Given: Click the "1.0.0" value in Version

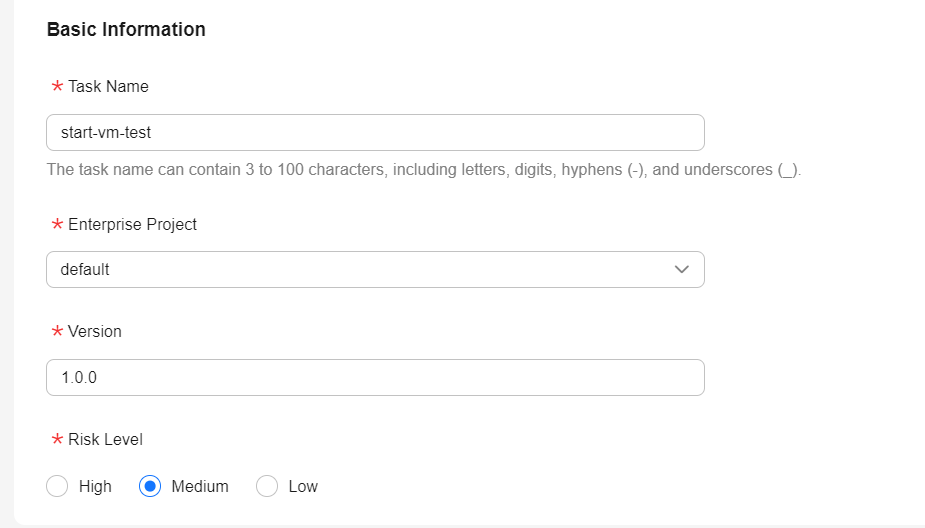Looking at the screenshot, I should (x=79, y=377).
